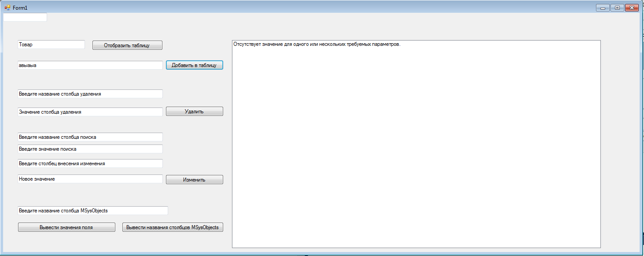
Task: Click the 'Добавить в таблицу' button
Action: [195, 65]
